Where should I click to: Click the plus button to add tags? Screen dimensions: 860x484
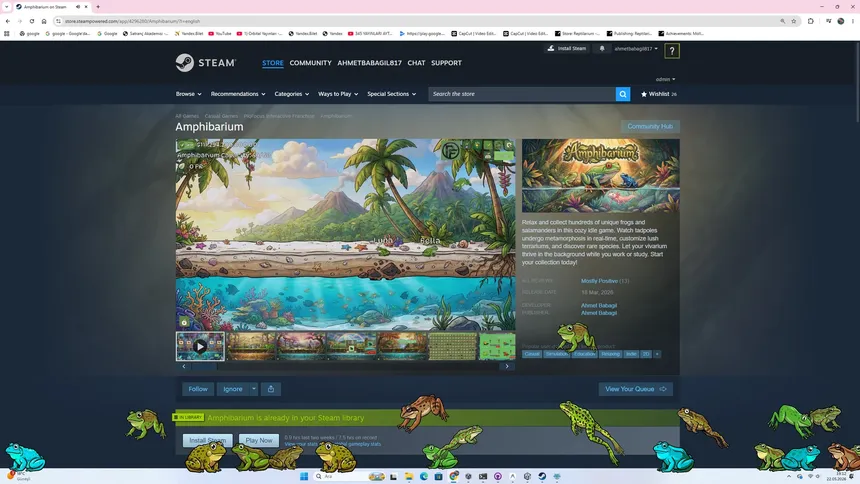point(657,354)
